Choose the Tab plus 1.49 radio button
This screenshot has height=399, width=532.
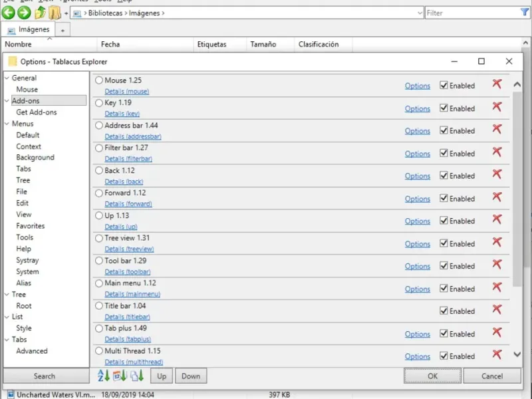[x=99, y=329]
